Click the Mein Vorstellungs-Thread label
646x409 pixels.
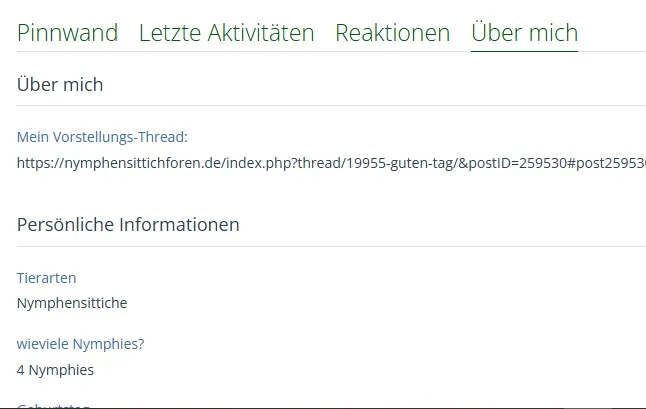(102, 137)
